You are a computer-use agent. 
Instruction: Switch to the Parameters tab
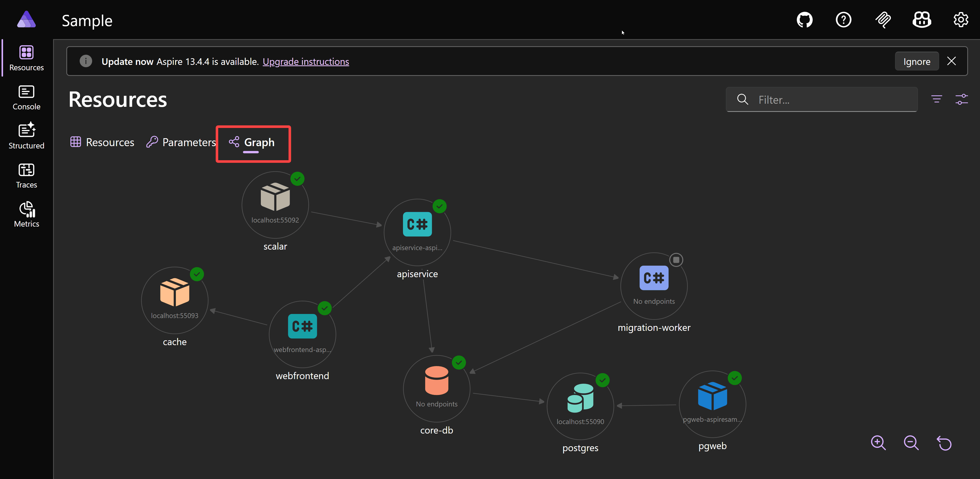(181, 142)
